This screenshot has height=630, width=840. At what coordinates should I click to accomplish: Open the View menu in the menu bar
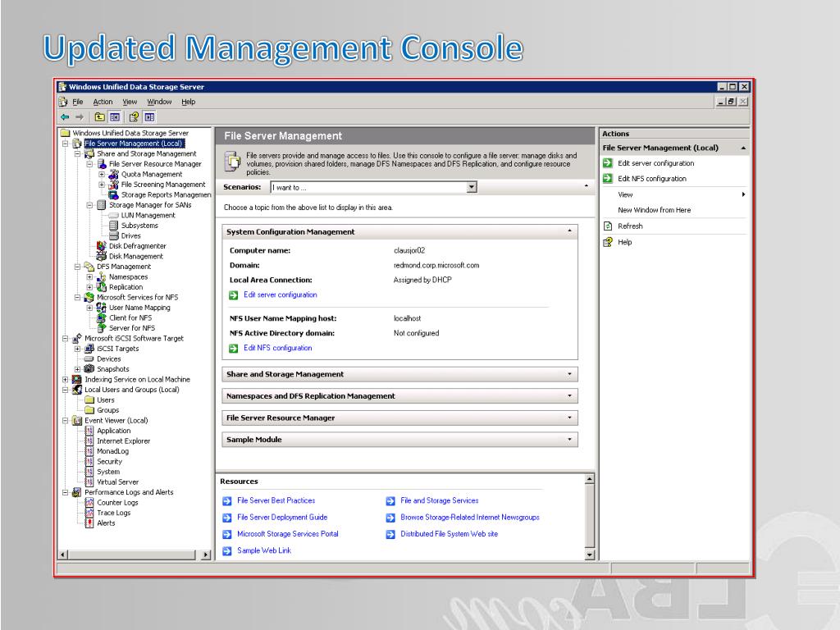click(130, 102)
